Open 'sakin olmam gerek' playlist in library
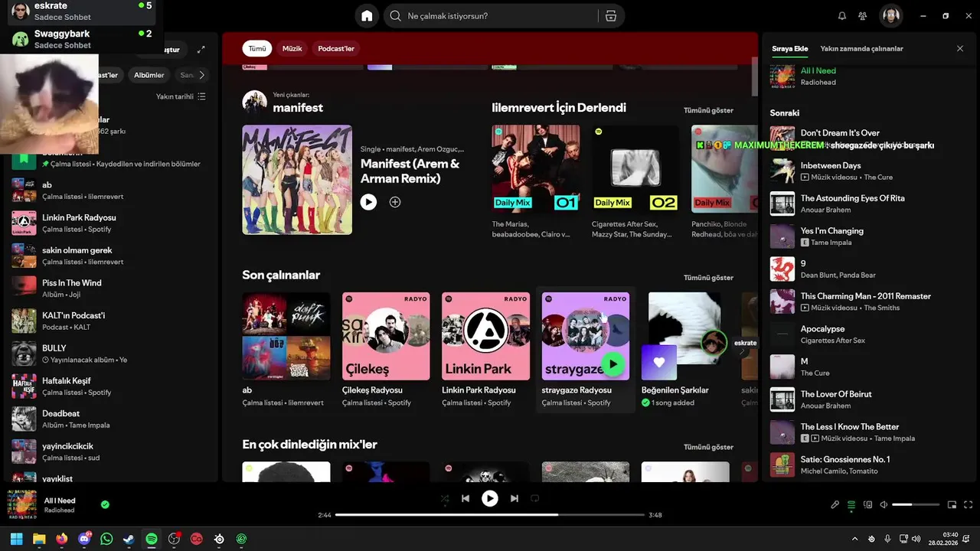 (x=113, y=256)
